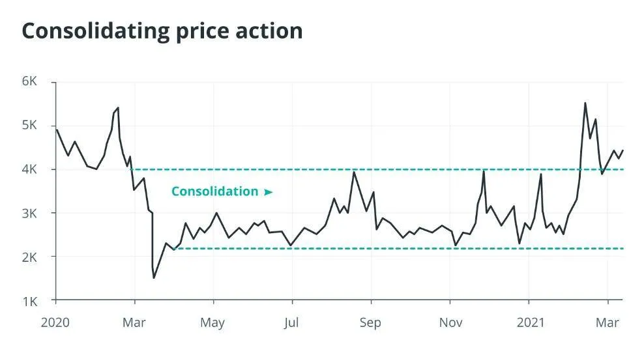Screen dimensions: 644x353
Task: Select the 6K y-axis label
Action: point(30,82)
